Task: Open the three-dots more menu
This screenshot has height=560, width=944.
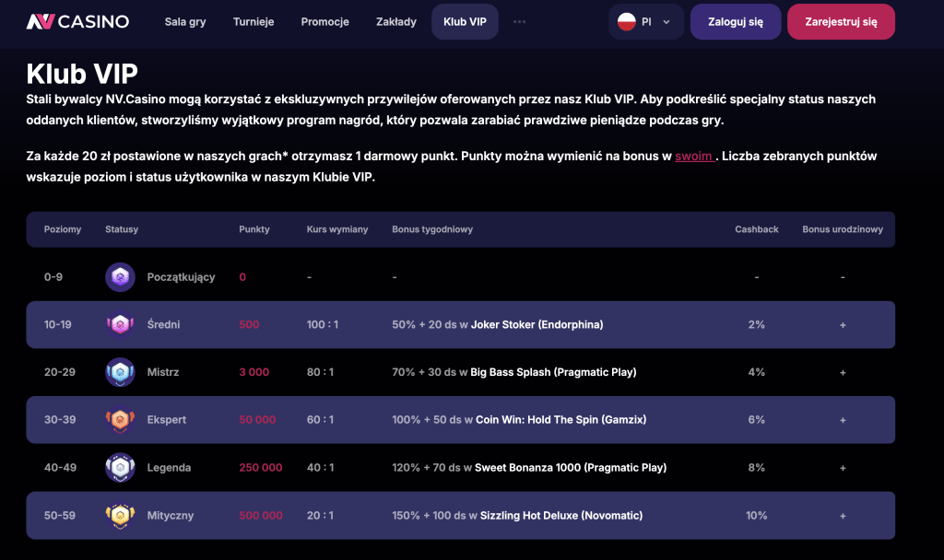Action: tap(519, 22)
